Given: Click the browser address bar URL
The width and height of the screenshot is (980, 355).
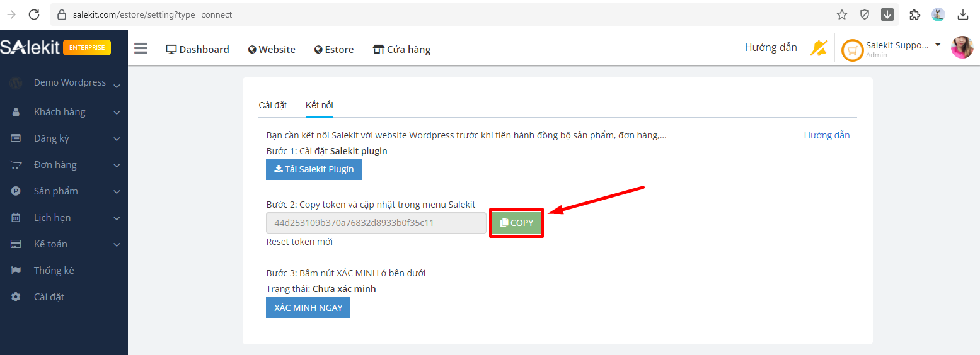Looking at the screenshot, I should 153,14.
